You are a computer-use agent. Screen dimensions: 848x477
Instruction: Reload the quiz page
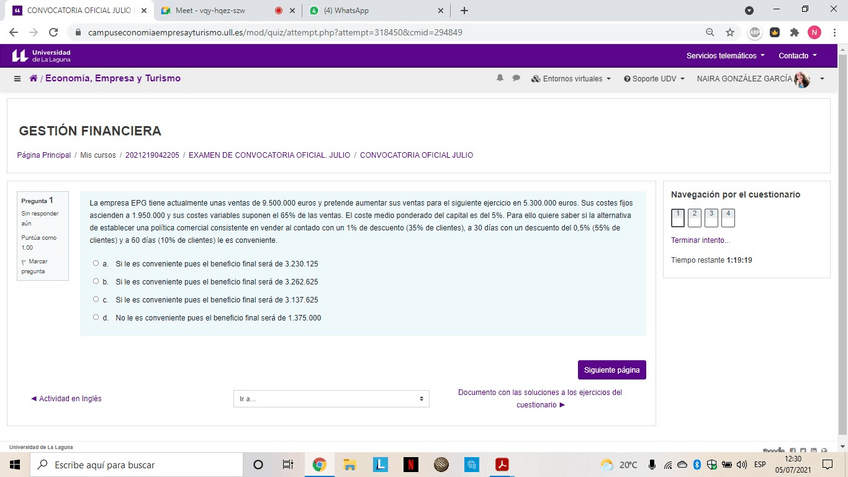click(53, 32)
